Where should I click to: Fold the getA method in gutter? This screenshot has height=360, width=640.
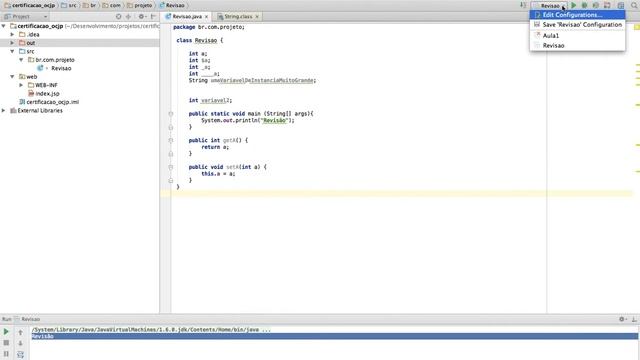171,140
